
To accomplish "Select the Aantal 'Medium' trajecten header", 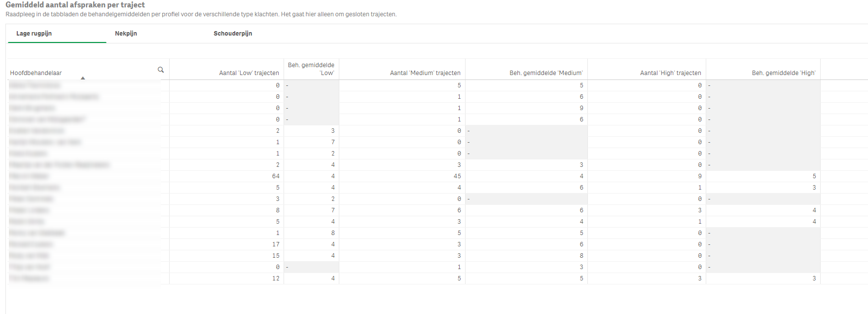I will pyautogui.click(x=425, y=73).
